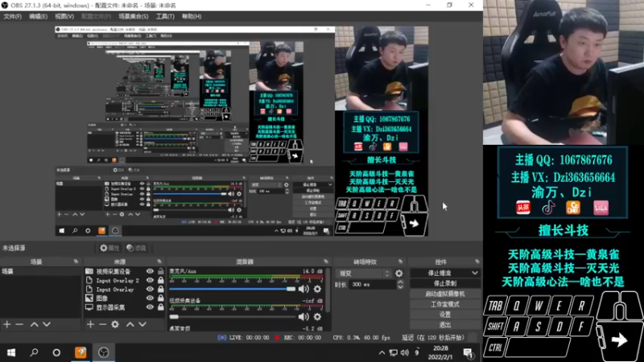The height and width of the screenshot is (362, 644).
Task: Open 设置 in Controls panel
Action: (x=445, y=315)
